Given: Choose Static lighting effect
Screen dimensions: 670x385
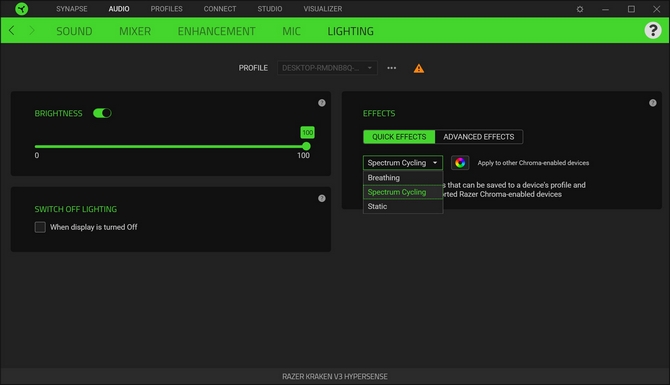Looking at the screenshot, I should pyautogui.click(x=403, y=206).
